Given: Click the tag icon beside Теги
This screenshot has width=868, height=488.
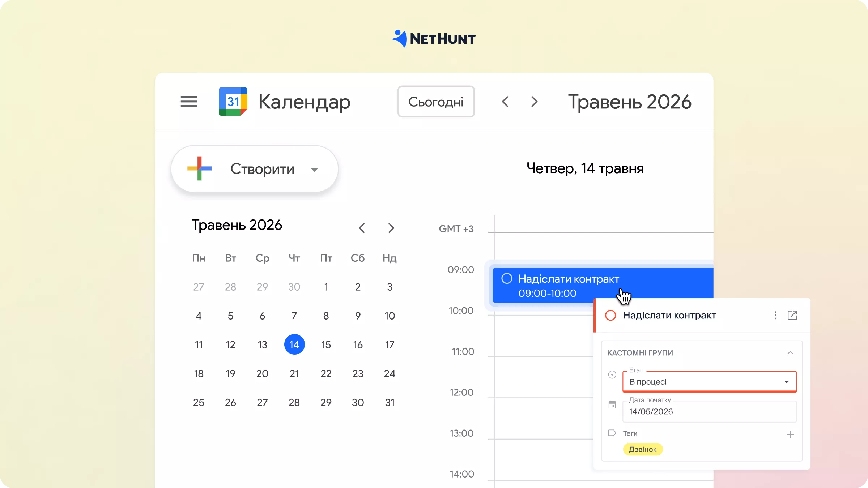Looking at the screenshot, I should coord(612,433).
